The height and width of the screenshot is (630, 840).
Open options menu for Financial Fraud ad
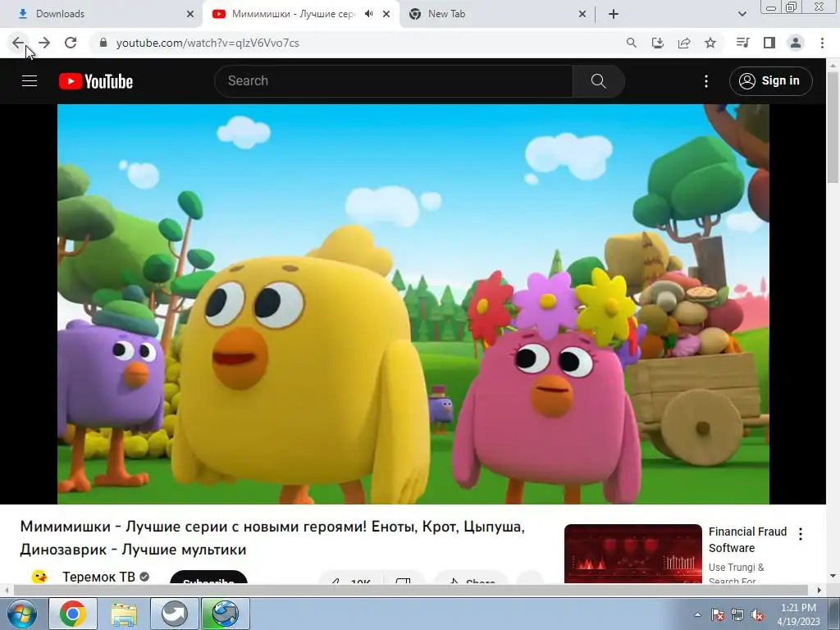(801, 533)
